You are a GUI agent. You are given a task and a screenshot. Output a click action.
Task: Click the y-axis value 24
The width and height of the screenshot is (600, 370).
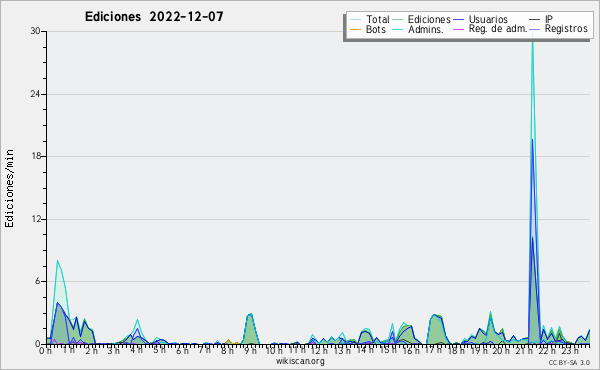click(36, 94)
